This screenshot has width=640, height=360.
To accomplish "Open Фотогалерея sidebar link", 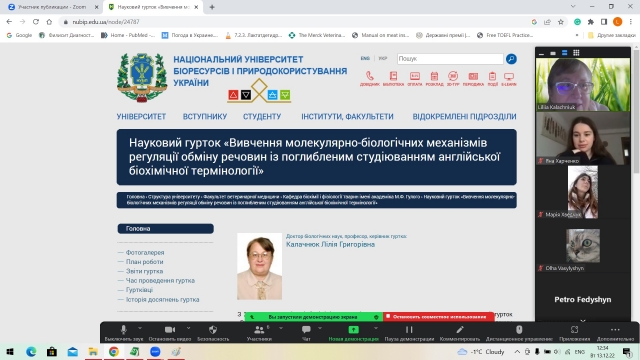I will 145,253.
